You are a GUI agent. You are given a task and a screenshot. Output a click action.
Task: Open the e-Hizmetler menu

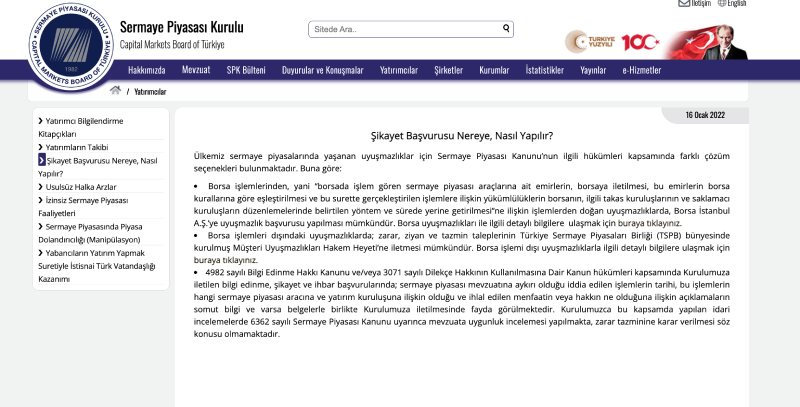coord(641,70)
